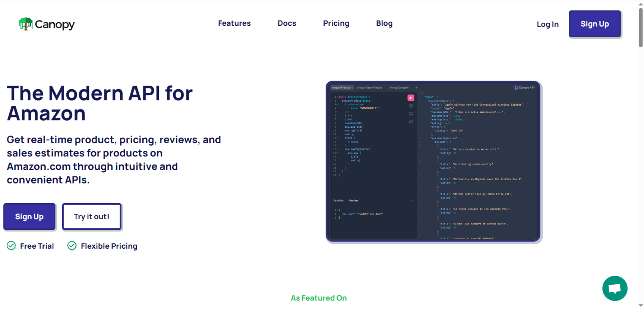This screenshot has height=309, width=644.
Task: Collapse the "price" response node
Action: [420, 127]
